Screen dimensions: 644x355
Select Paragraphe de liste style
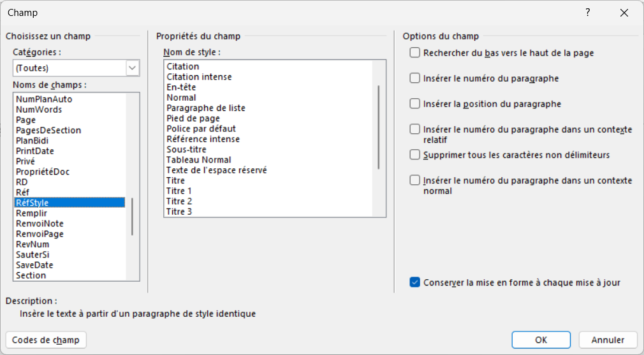[x=205, y=108]
